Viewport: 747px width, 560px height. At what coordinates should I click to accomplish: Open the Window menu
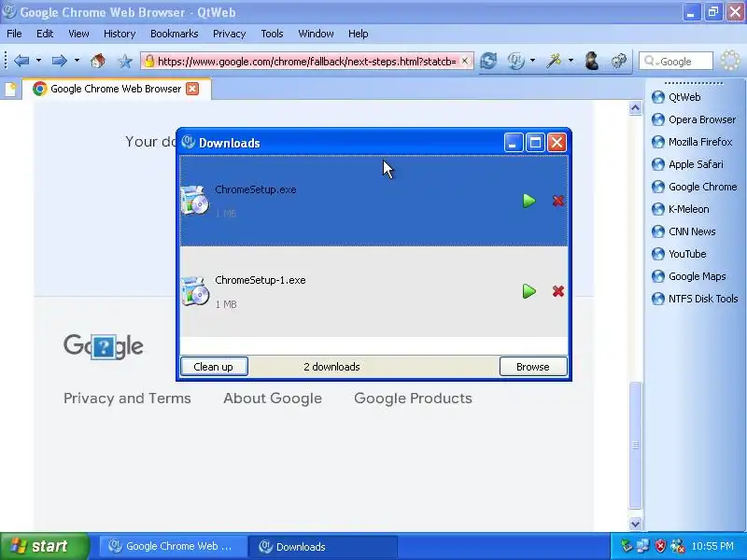tap(316, 34)
